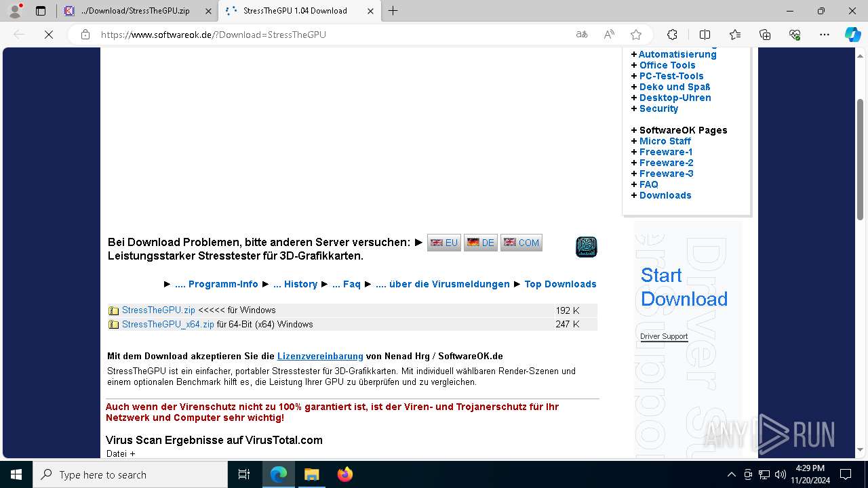868x488 pixels.
Task: Open über die Virusmeldungen link
Action: [x=443, y=284]
